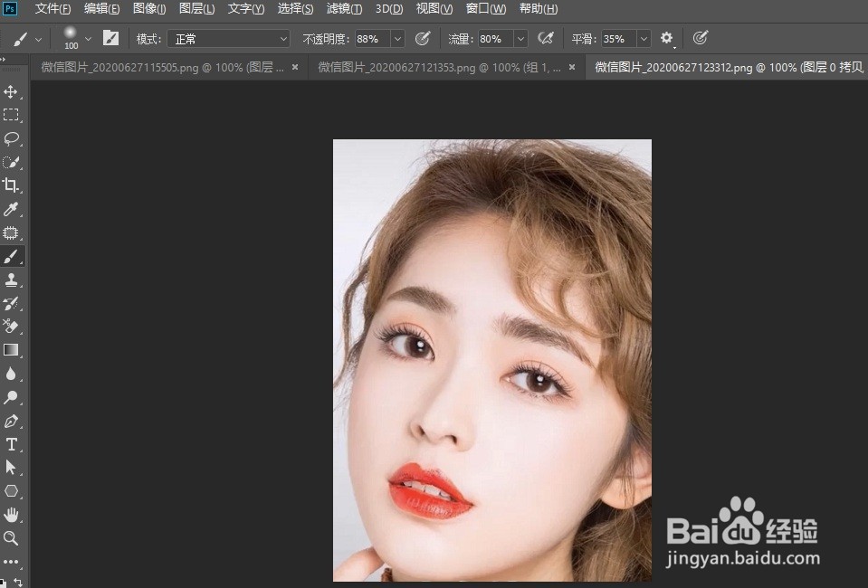
Task: Close the 微信图片_20200627115505.png document tab
Action: (x=295, y=68)
